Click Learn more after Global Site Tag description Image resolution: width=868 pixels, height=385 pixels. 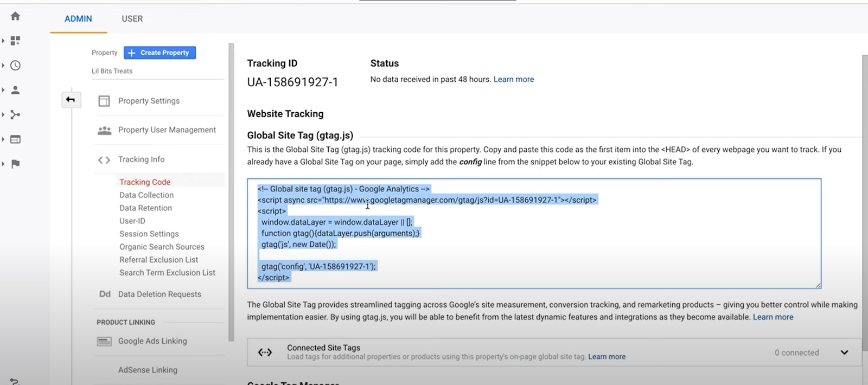pyautogui.click(x=773, y=317)
